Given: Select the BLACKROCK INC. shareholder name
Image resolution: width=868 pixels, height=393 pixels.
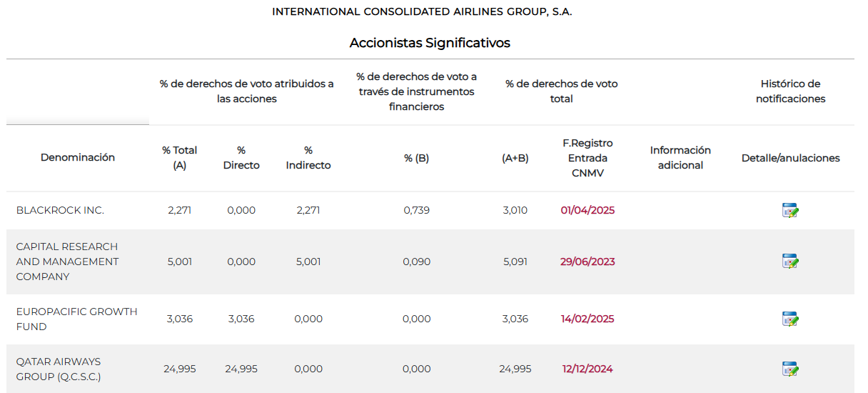Looking at the screenshot, I should coord(60,210).
